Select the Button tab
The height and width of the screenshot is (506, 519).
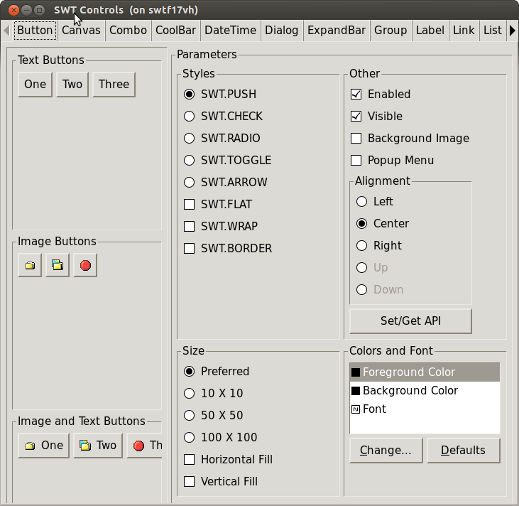click(35, 30)
